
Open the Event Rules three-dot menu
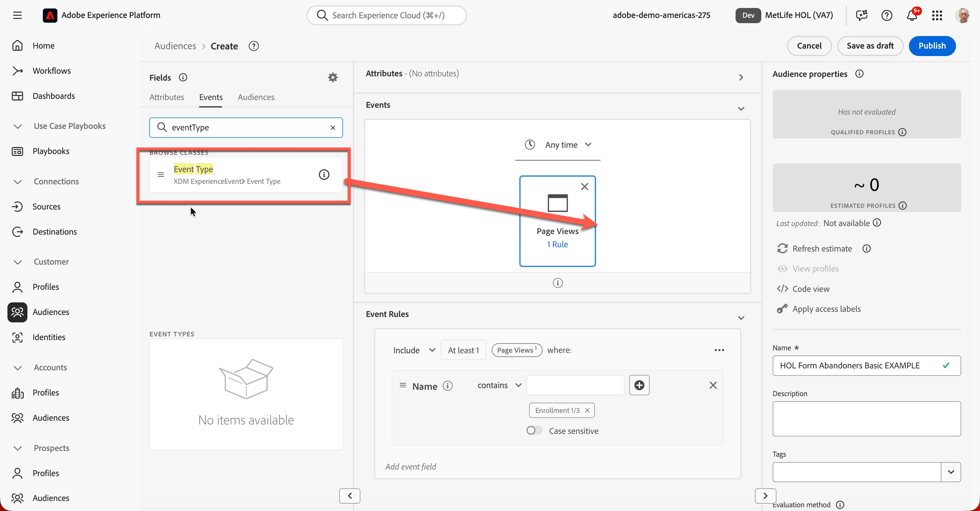[x=719, y=350]
